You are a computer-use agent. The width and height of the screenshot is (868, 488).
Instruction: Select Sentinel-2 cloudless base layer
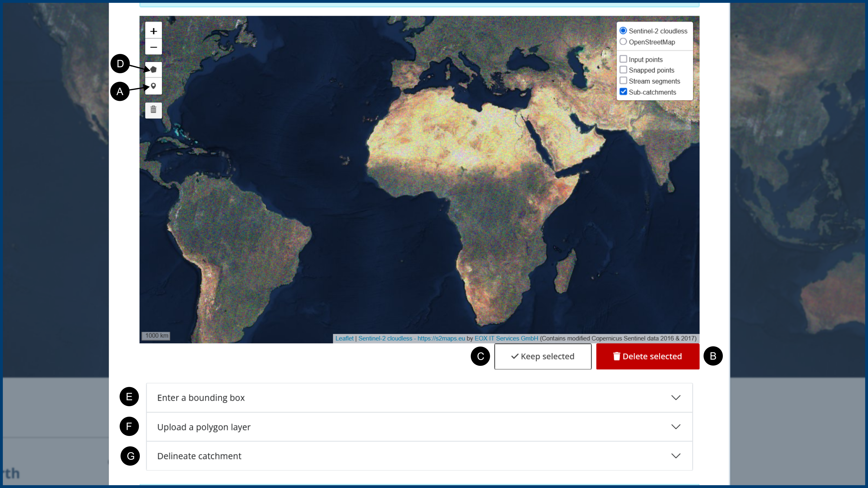tap(623, 31)
